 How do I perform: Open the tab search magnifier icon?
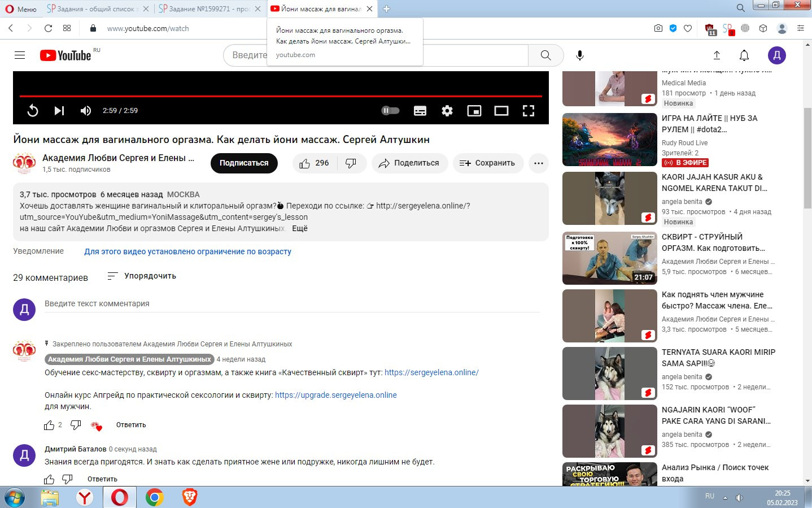[x=740, y=8]
